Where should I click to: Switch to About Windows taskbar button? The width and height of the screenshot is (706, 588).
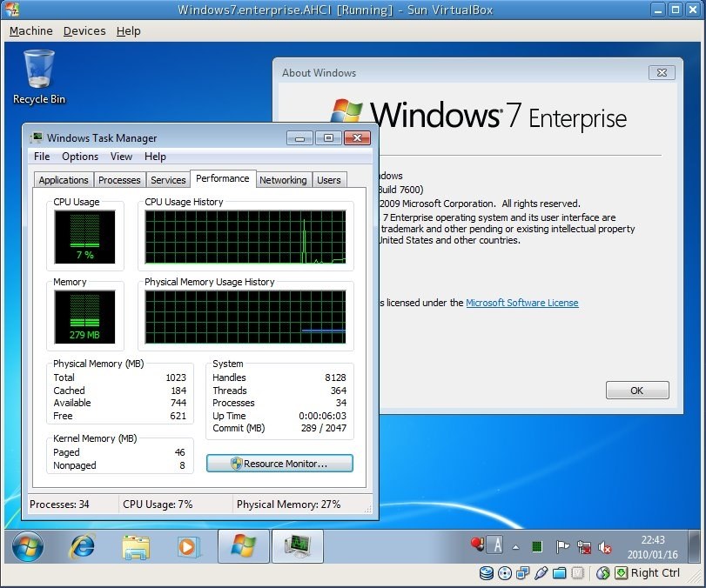(x=244, y=546)
